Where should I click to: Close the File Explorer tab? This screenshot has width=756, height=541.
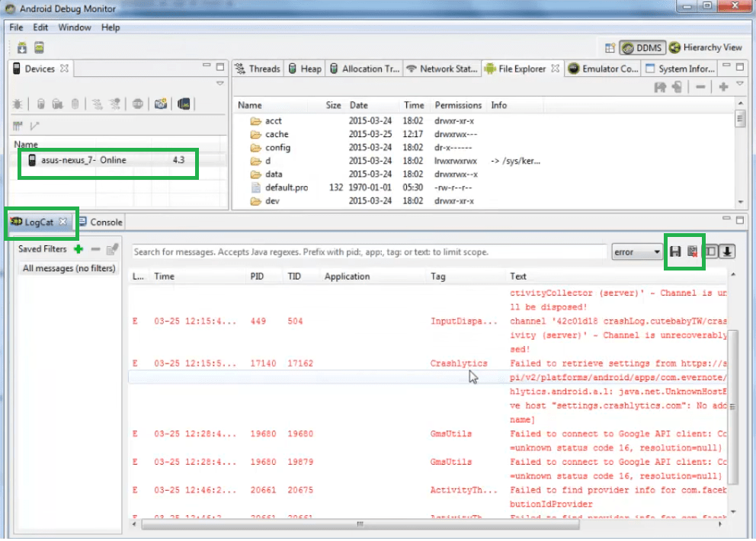(556, 69)
